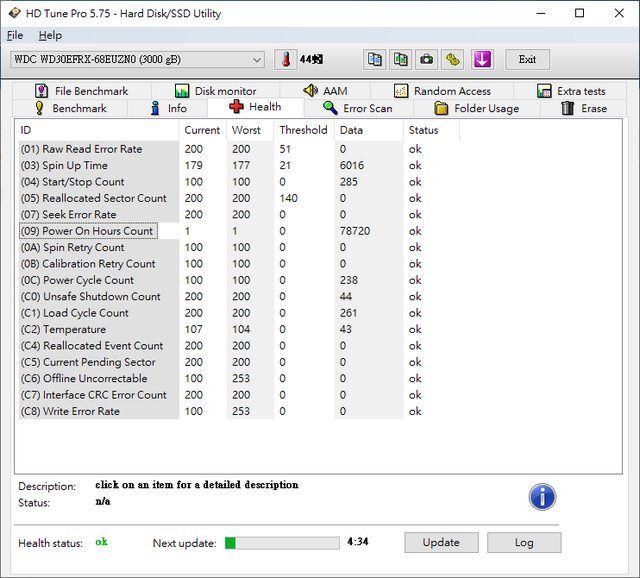The height and width of the screenshot is (578, 640).
Task: Click the next update progress bar
Action: click(281, 543)
